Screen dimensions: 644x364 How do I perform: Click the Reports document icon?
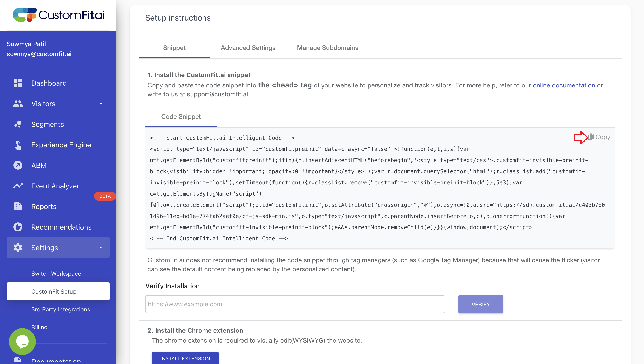tap(18, 207)
